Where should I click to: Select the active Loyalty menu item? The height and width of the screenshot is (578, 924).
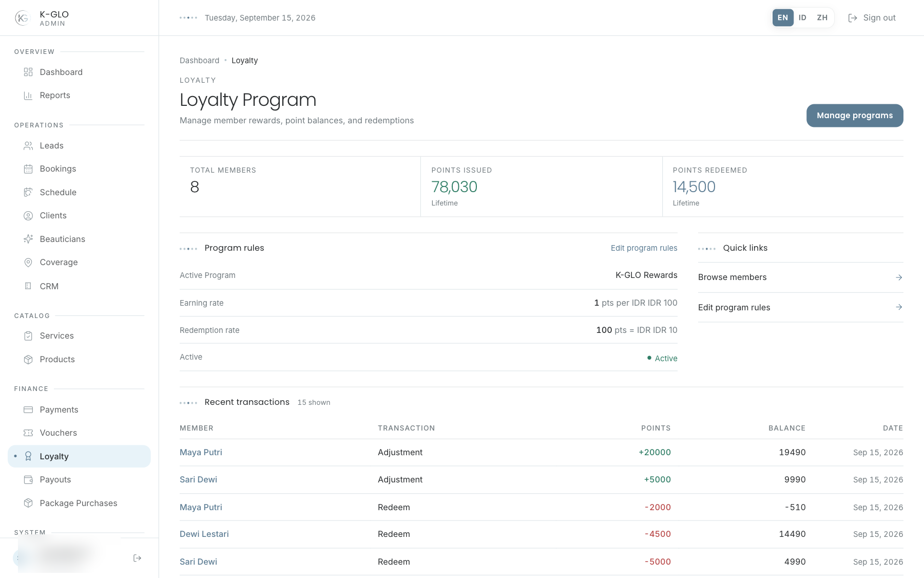coord(79,456)
